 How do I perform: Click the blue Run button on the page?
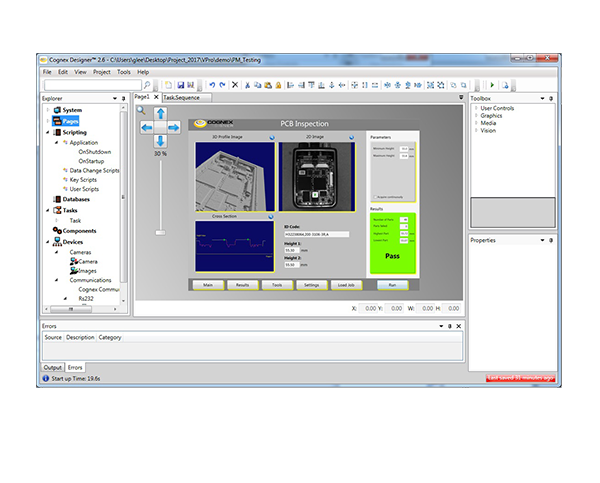click(x=393, y=285)
